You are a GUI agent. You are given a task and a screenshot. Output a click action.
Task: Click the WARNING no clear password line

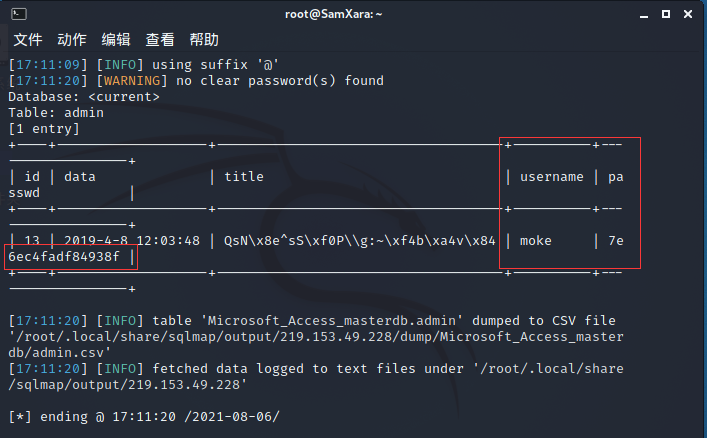(196, 81)
